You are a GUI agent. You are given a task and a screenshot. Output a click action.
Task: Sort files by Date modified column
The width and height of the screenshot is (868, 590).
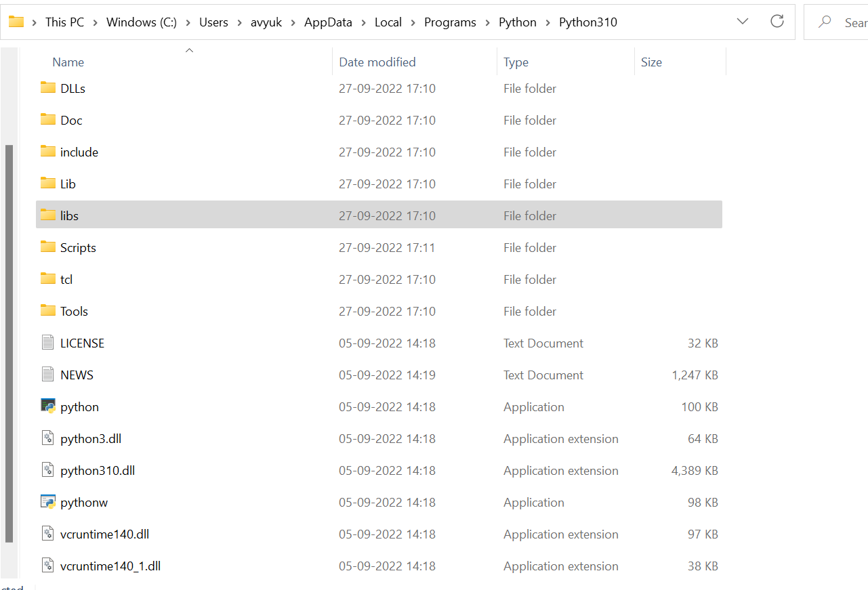377,62
